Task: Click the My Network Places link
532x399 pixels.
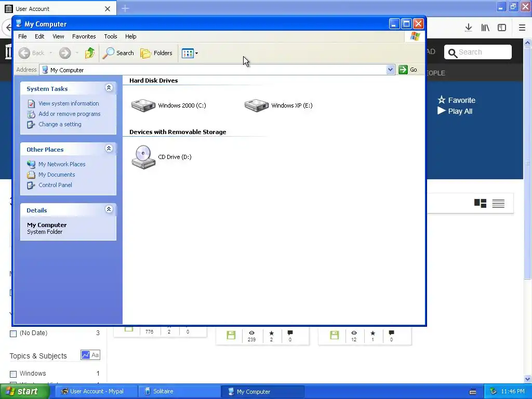Action: pyautogui.click(x=62, y=164)
